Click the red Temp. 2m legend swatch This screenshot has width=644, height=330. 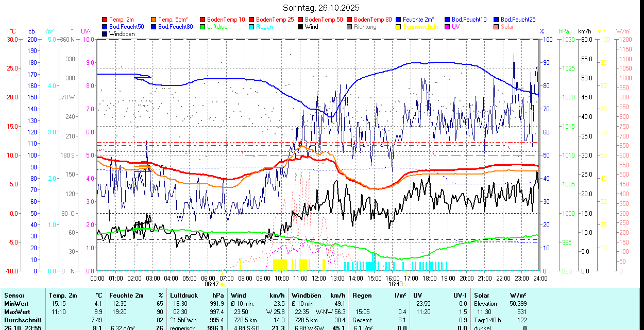pyautogui.click(x=105, y=20)
